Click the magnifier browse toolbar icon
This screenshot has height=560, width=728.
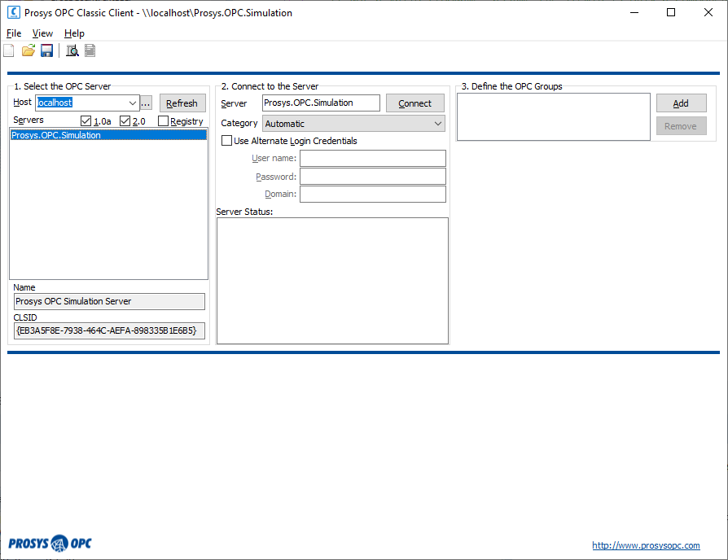[x=72, y=50]
